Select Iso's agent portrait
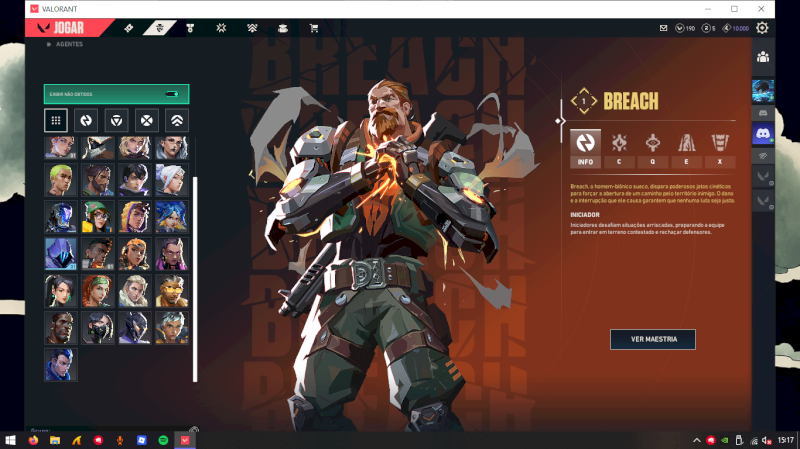 pyautogui.click(x=135, y=180)
